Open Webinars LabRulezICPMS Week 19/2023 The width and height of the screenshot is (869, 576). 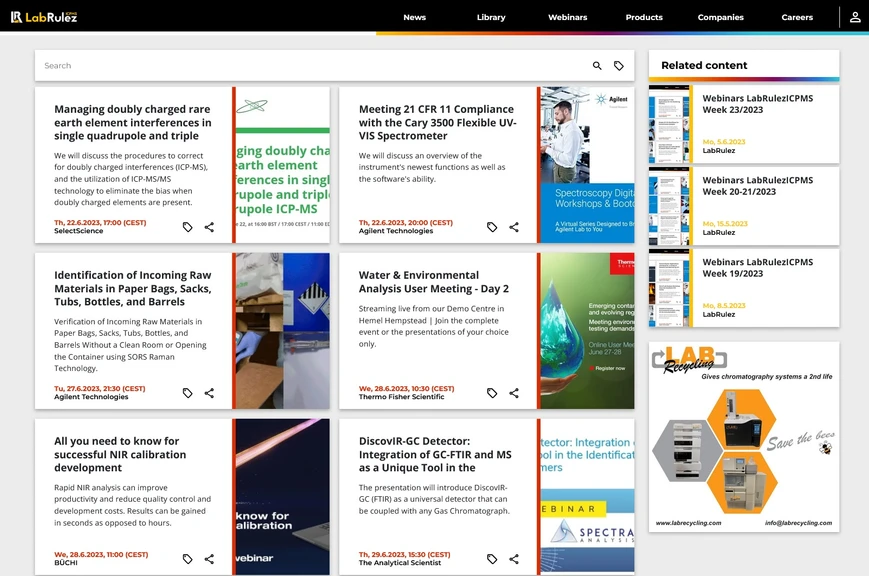[758, 268]
